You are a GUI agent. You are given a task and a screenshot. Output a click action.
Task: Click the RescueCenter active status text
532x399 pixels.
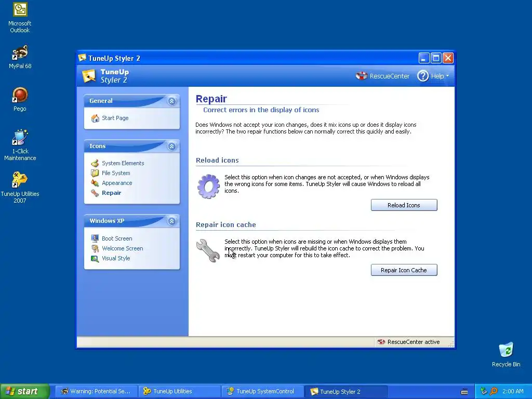tap(413, 342)
